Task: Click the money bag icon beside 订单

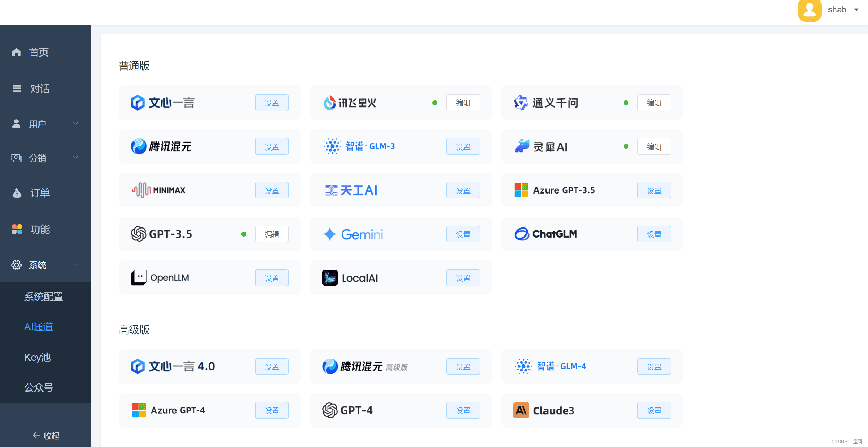Action: 17,193
